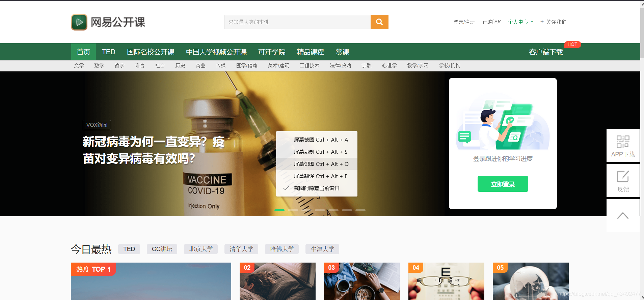
Task: Click the back-to-top arrow icon
Action: (623, 216)
